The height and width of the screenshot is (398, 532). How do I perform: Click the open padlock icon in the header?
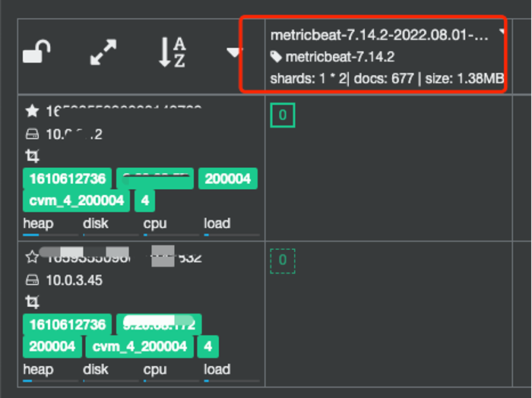(36, 52)
